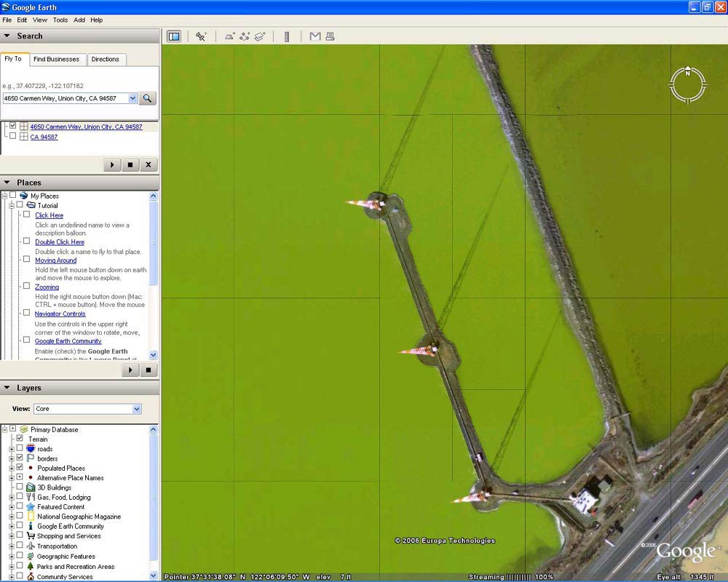Click the Google Earth Community layer info icon
The height and width of the screenshot is (582, 728).
[31, 526]
